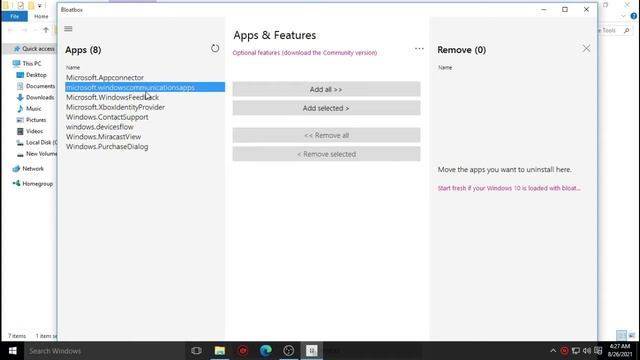640x360 pixels.
Task: Open volume control in system tray
Action: pyautogui.click(x=587, y=351)
